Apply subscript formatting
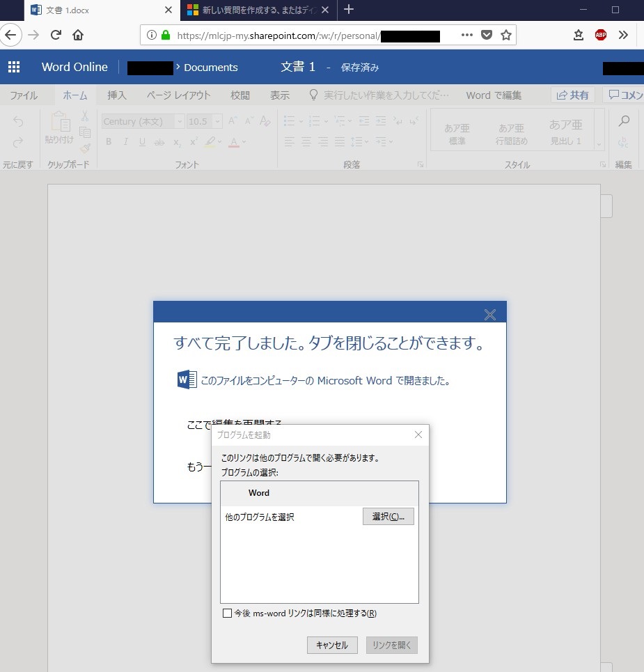Viewport: 644px width, 672px height. click(177, 142)
